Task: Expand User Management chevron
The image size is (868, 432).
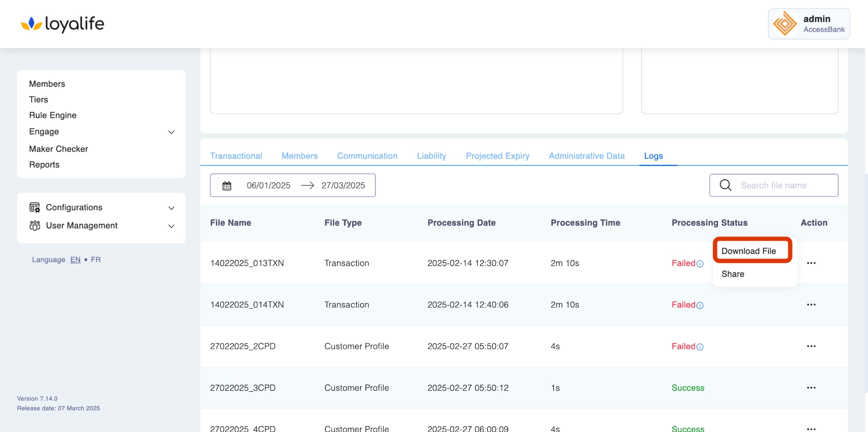Action: pos(171,226)
